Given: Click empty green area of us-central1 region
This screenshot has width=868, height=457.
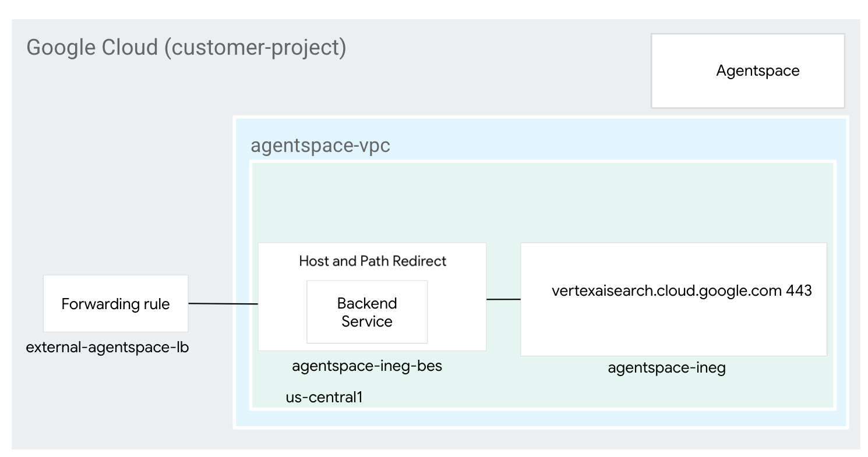Looking at the screenshot, I should [x=524, y=204].
